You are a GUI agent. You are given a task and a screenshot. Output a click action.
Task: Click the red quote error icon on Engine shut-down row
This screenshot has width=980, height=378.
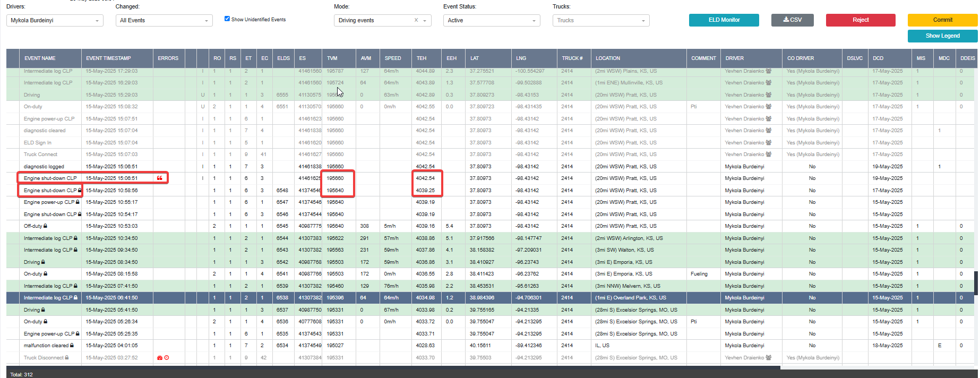(x=160, y=178)
